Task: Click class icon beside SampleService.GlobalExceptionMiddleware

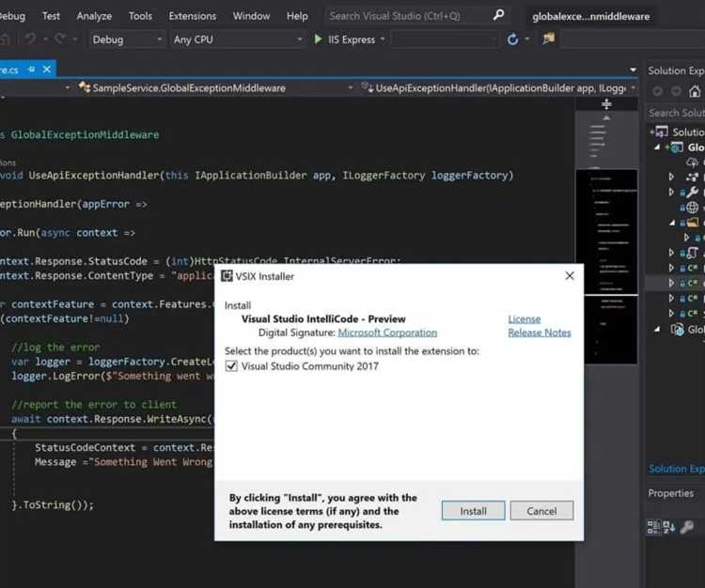Action: tap(85, 87)
